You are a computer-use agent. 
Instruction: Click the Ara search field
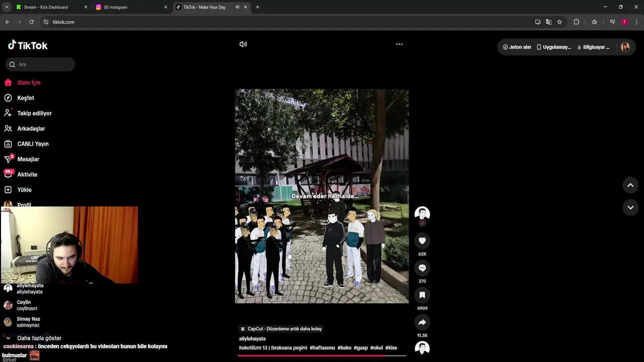(x=40, y=64)
